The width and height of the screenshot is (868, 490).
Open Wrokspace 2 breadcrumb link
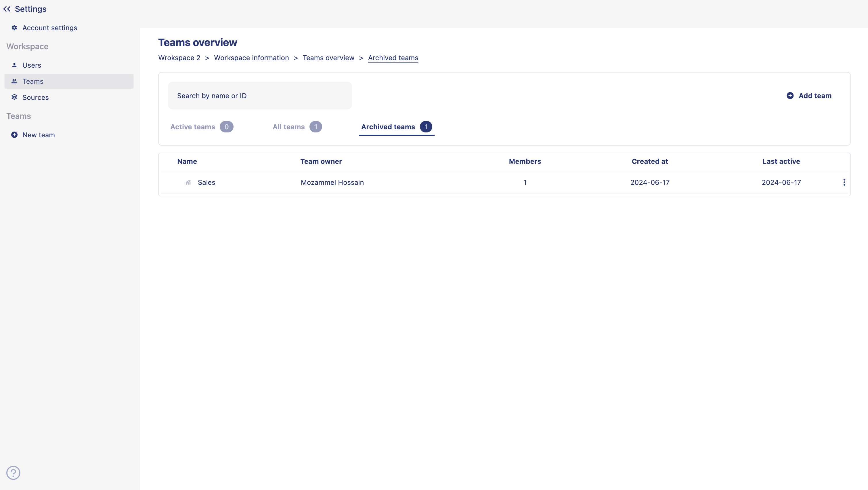click(179, 58)
